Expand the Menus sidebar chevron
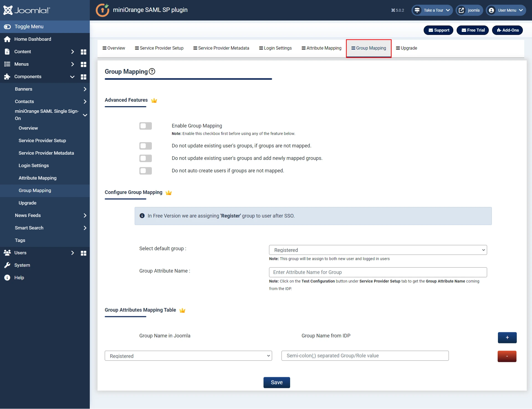532x409 pixels. 73,64
